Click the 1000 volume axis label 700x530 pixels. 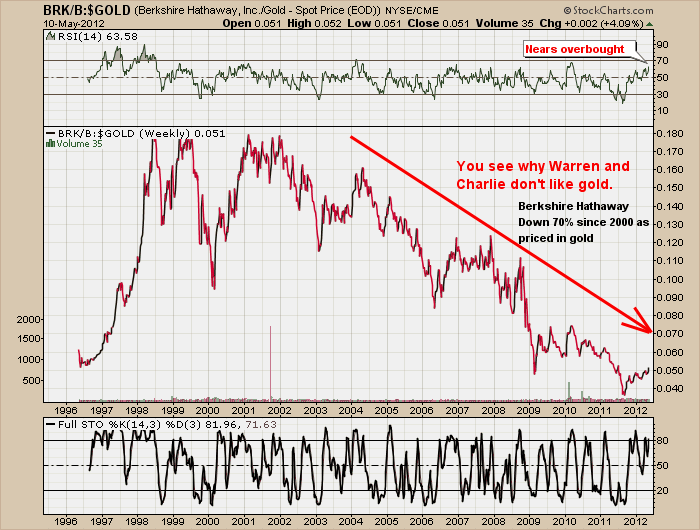point(28,359)
